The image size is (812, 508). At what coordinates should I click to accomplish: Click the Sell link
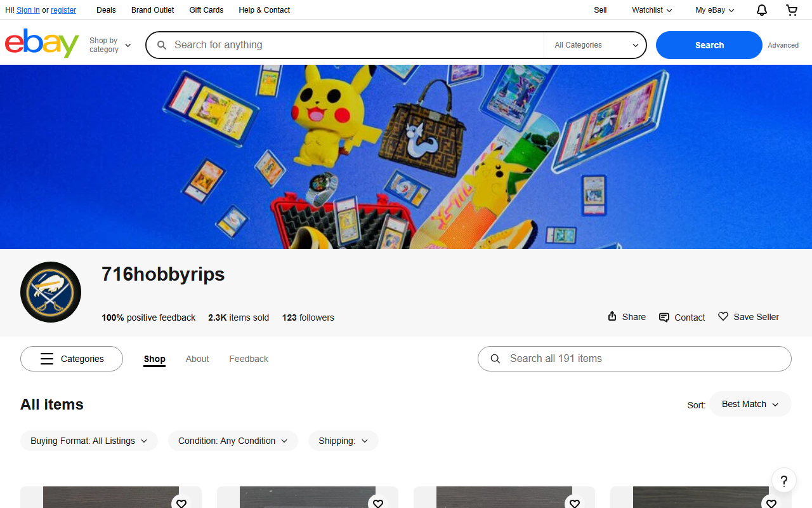click(x=600, y=10)
